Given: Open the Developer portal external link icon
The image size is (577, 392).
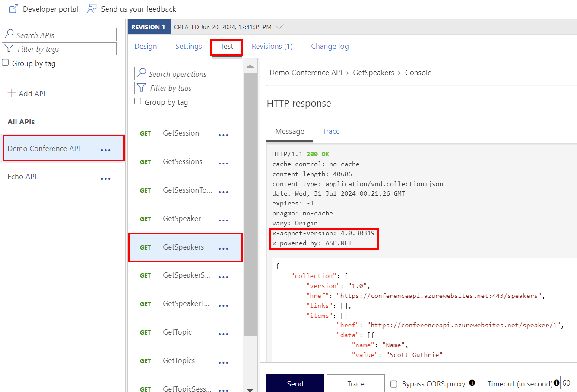Looking at the screenshot, I should (14, 9).
